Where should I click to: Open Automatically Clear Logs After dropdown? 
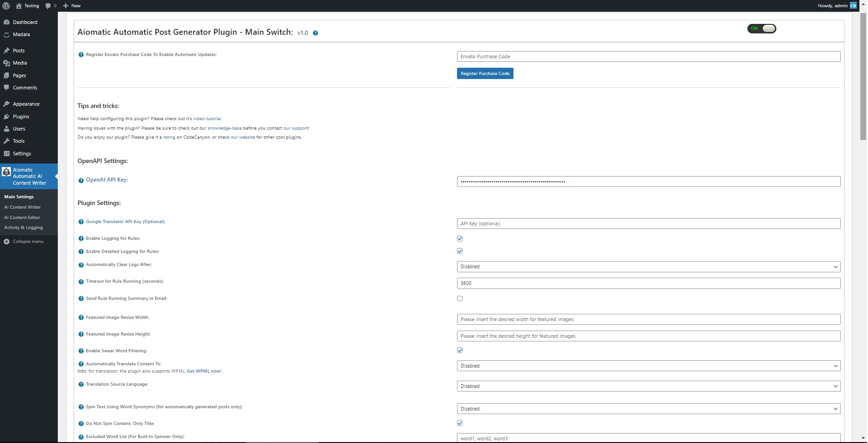649,267
